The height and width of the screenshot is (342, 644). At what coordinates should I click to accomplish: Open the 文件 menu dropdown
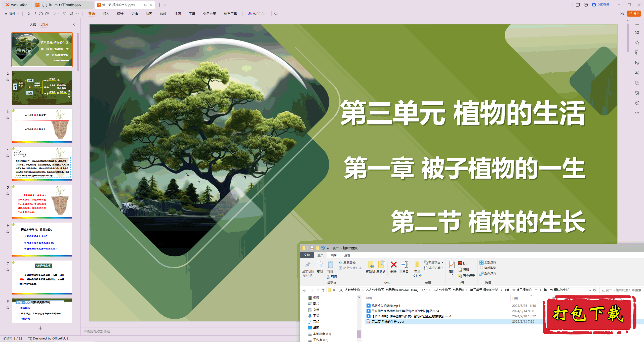click(x=12, y=14)
